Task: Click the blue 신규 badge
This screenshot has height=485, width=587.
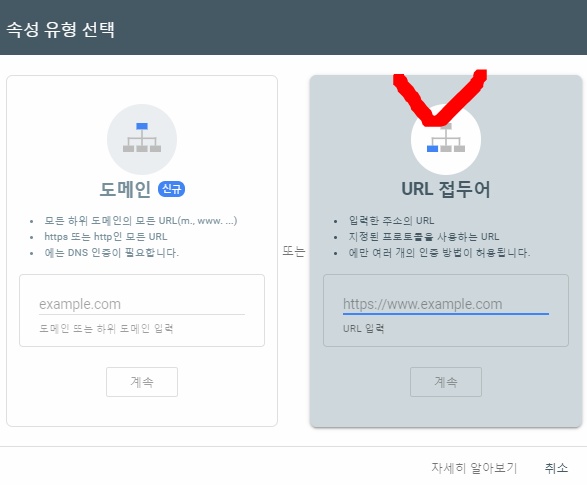Action: (171, 189)
